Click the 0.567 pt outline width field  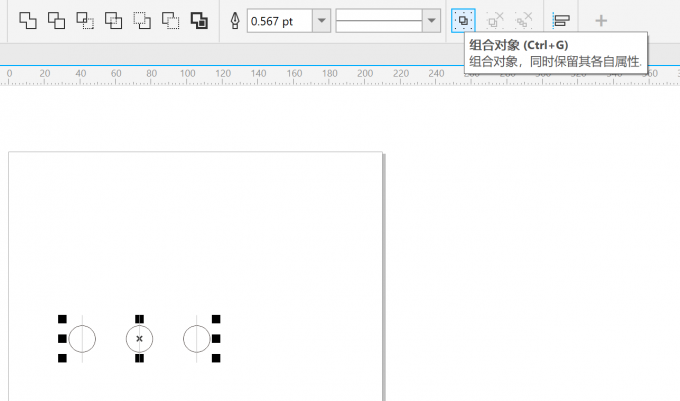pos(279,21)
